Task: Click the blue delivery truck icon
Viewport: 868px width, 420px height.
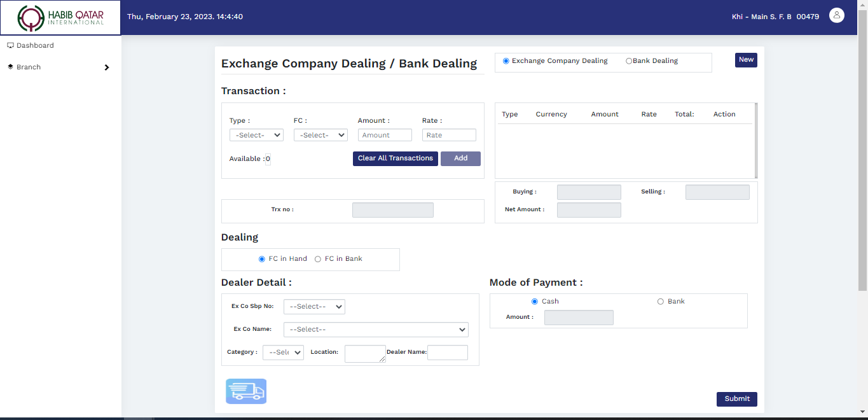Action: pos(246,391)
